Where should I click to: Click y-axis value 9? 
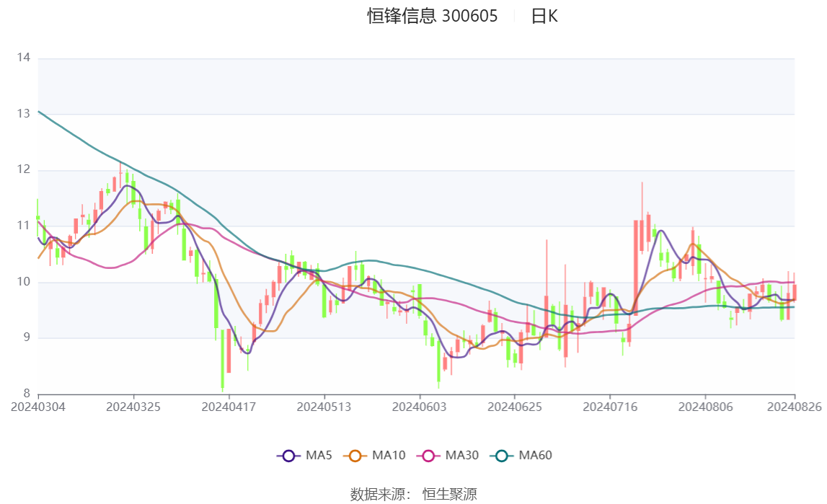point(27,337)
